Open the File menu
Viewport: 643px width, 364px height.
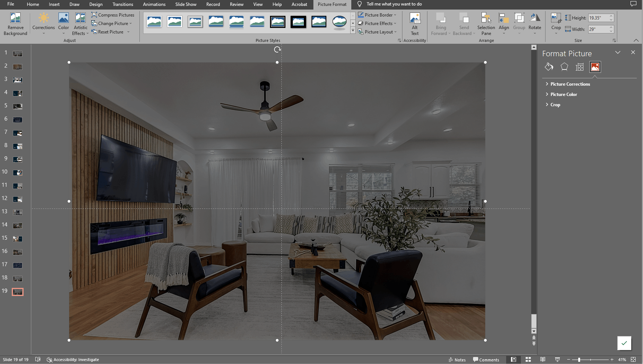pos(11,4)
